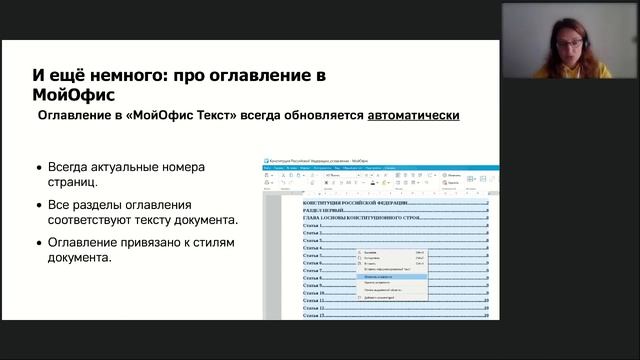Click TOC entry 'Статья 2'
The height and width of the screenshot is (360, 640).
pyautogui.click(x=396, y=233)
